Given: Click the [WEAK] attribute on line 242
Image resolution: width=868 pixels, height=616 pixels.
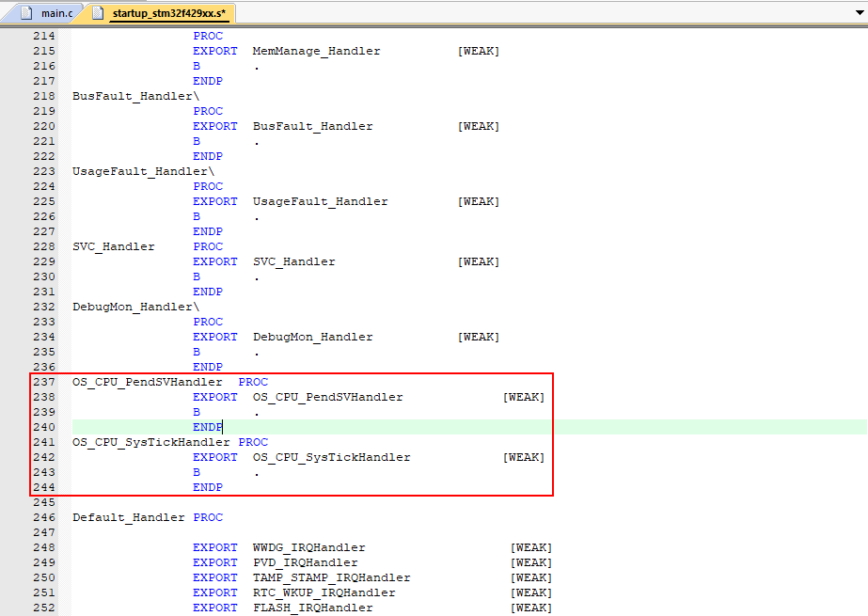Looking at the screenshot, I should (x=524, y=458).
